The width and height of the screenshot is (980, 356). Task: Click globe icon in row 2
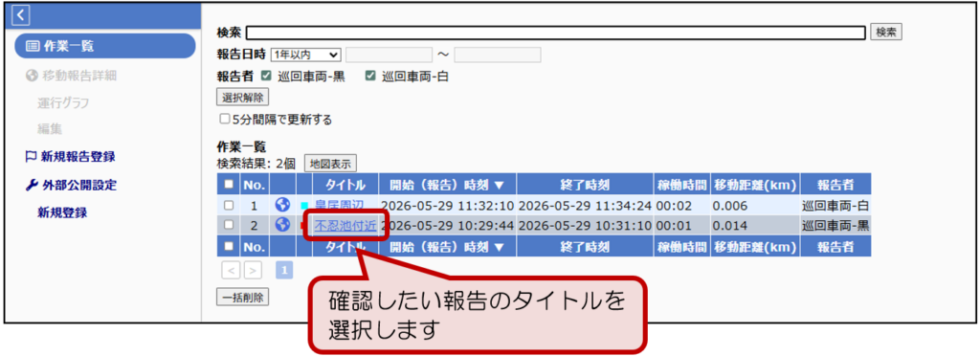282,225
